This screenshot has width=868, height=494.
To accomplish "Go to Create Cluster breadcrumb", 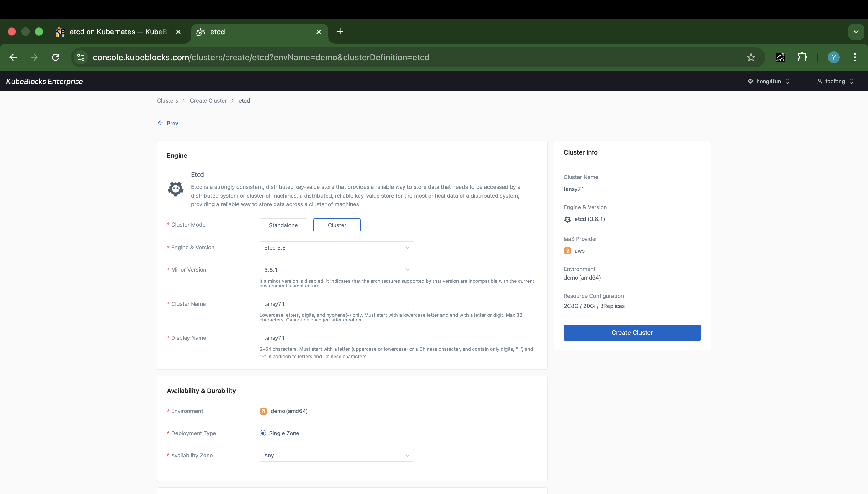I will click(x=208, y=100).
